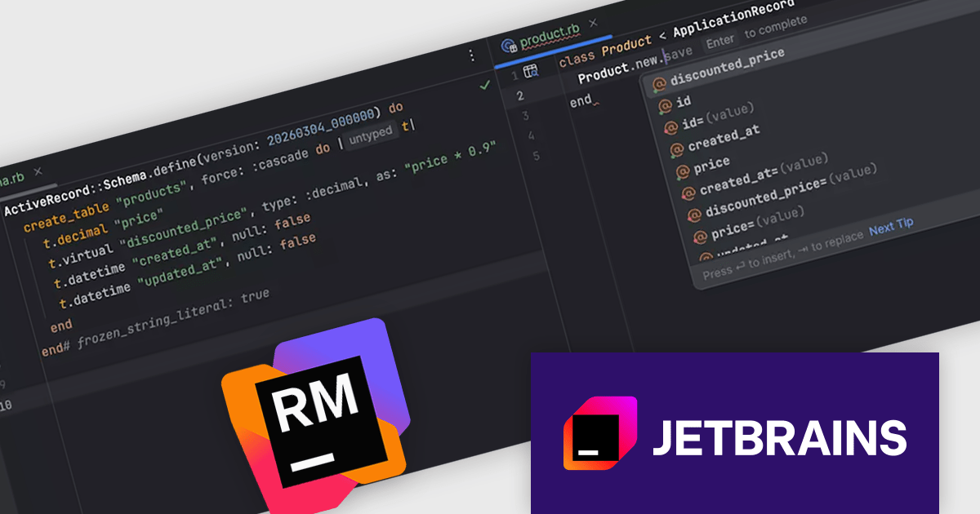Click the JetBrains logo banner
Screen dimensions: 980x514
(x=735, y=432)
